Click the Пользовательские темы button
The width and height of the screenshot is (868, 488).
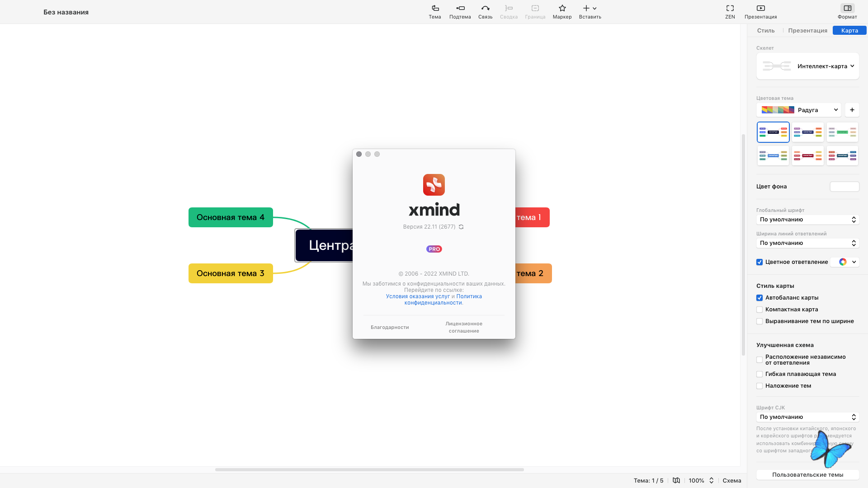pos(807,474)
